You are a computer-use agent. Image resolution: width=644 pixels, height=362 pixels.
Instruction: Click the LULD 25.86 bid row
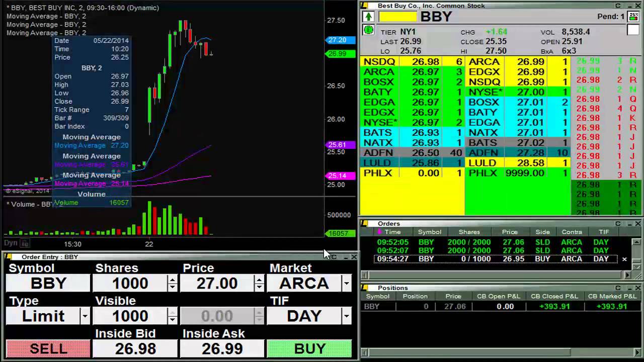[x=413, y=163]
